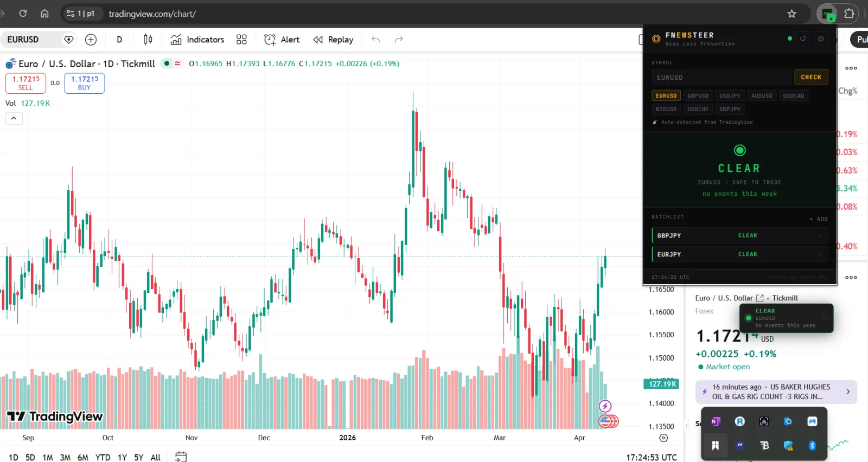Start bar Replay mode
The width and height of the screenshot is (868, 462).
(x=333, y=40)
